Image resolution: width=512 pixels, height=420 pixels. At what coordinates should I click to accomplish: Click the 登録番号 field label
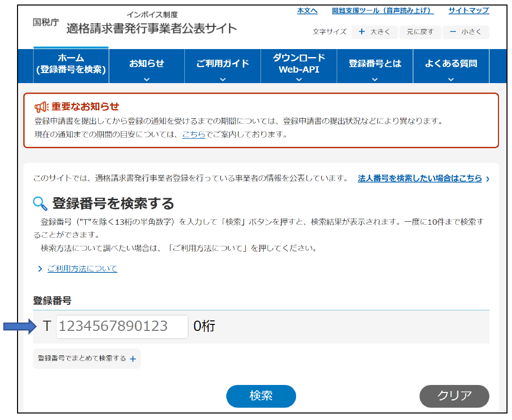tap(52, 300)
